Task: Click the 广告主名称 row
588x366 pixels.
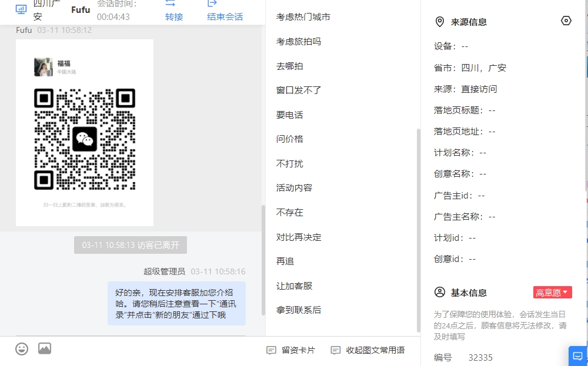Action: [x=465, y=217]
